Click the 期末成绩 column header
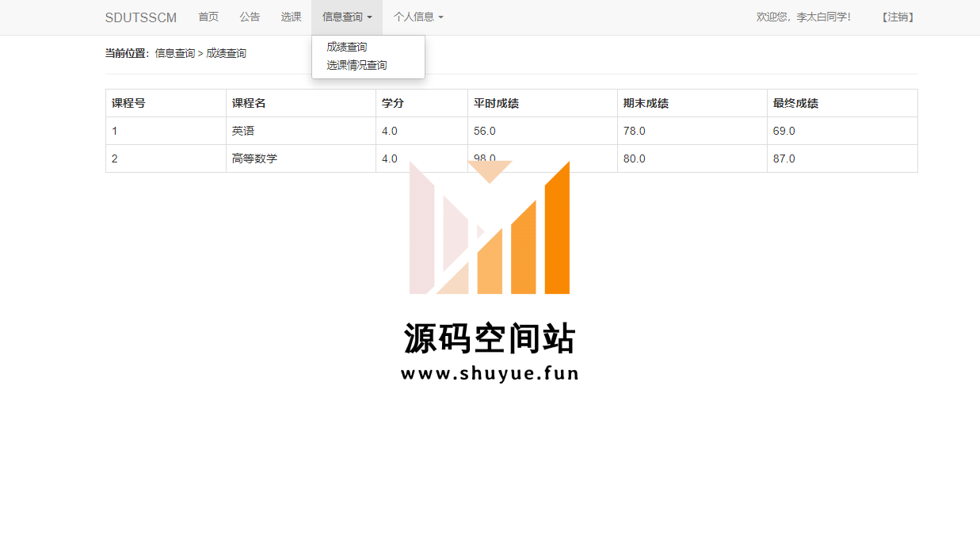This screenshot has width=980, height=546. click(x=692, y=103)
